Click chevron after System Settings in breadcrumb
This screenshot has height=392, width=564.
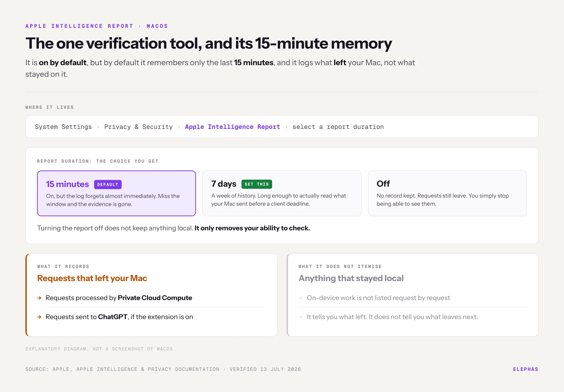coord(98,127)
